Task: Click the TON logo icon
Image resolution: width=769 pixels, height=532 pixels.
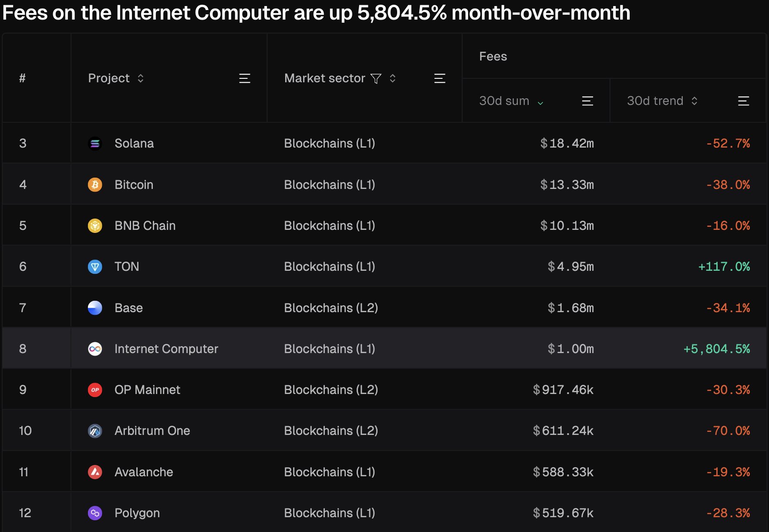Action: (95, 266)
